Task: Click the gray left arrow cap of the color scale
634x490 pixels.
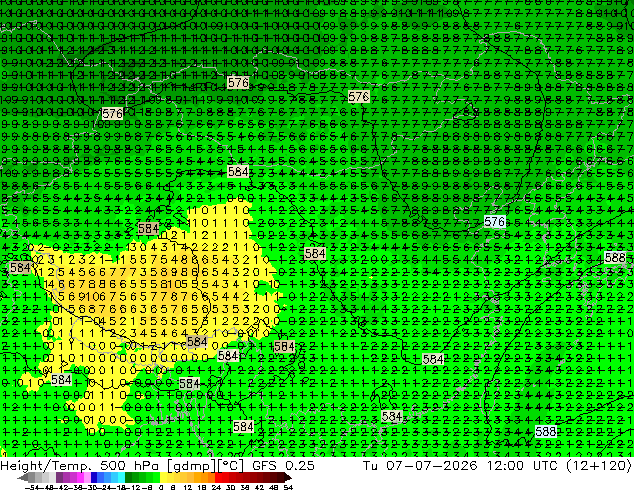Action: (x=22, y=478)
